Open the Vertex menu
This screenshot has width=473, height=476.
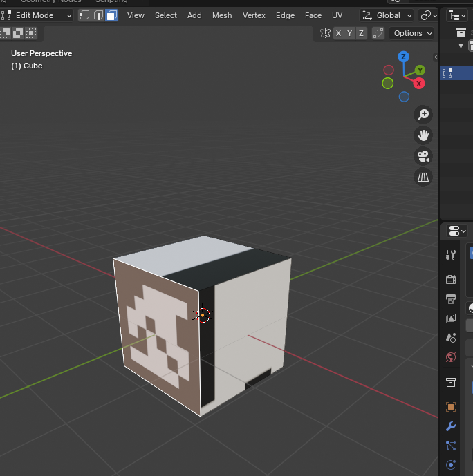pos(254,15)
